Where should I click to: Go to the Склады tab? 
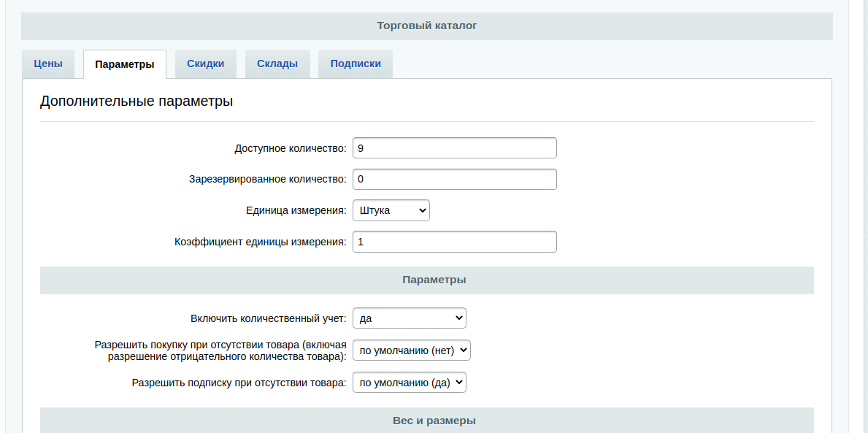point(277,64)
